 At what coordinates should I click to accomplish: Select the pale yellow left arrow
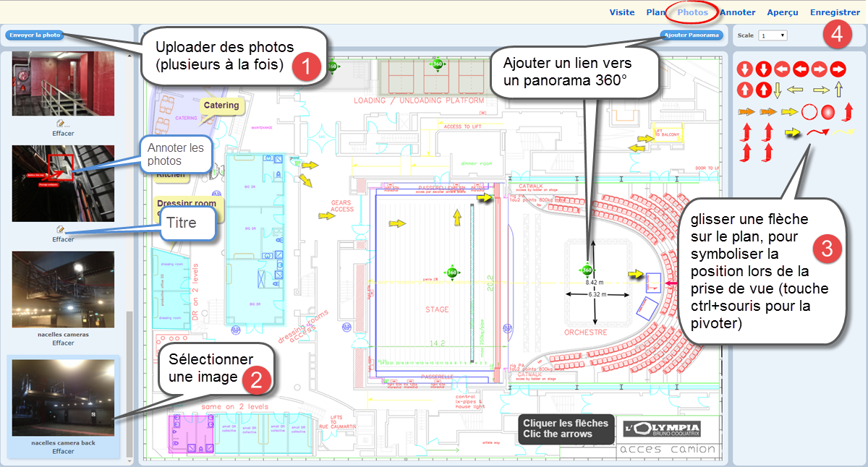795,90
